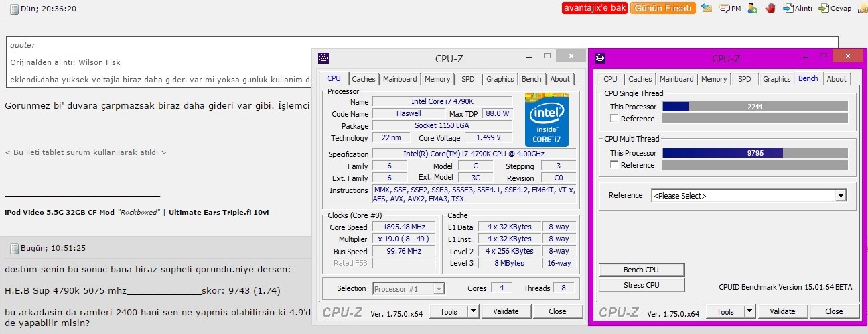The height and width of the screenshot is (334, 868).
Task: Click the Günün Fırsatı orange button
Action: (662, 8)
